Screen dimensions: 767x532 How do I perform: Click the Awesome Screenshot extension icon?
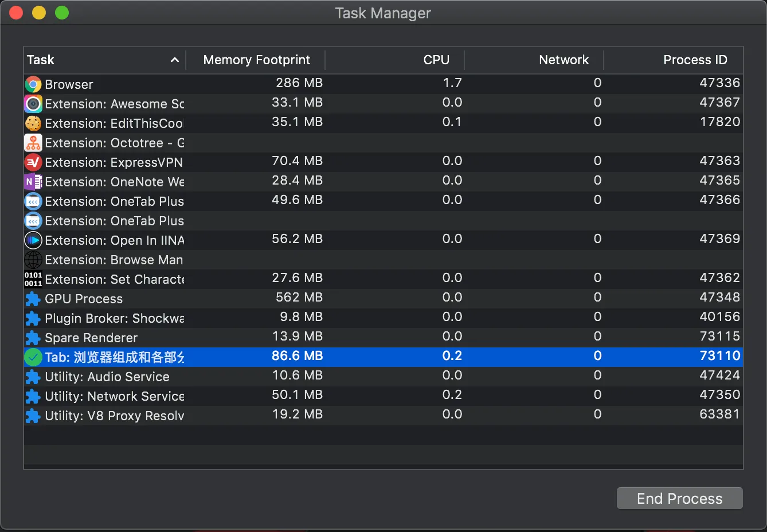[x=33, y=104]
